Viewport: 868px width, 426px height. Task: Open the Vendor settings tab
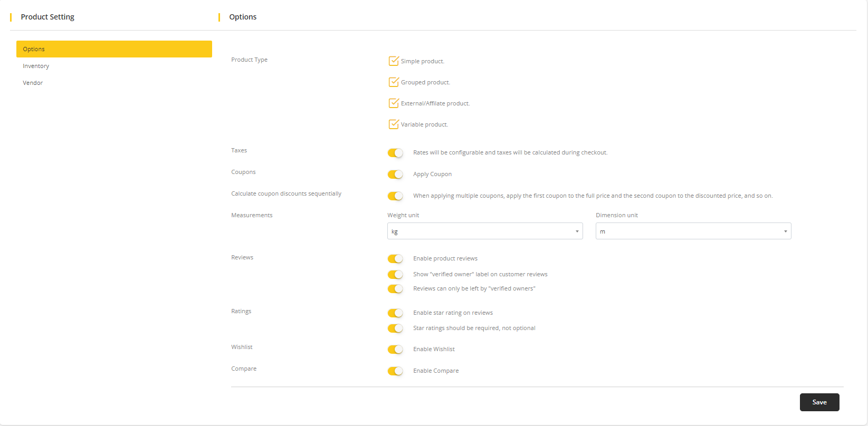point(33,83)
